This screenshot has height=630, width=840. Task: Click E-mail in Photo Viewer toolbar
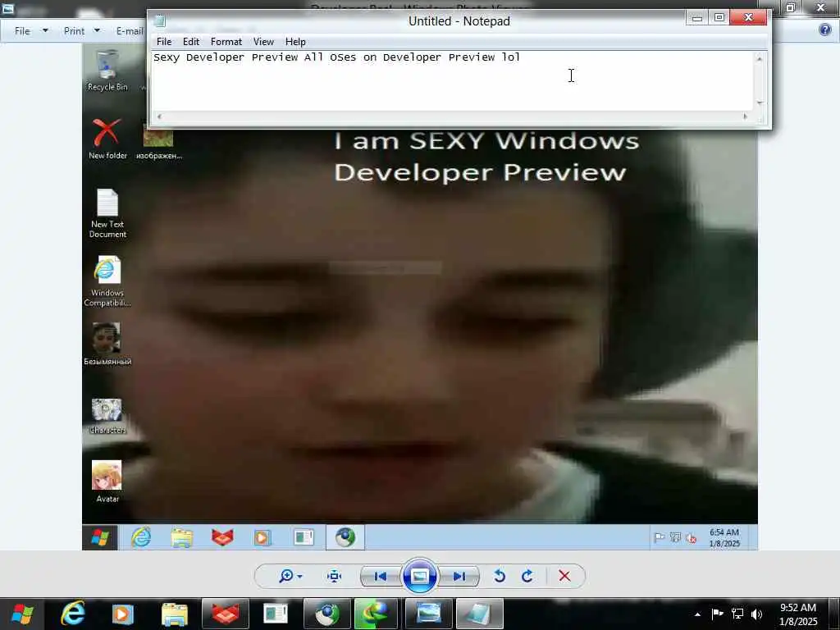click(x=130, y=31)
